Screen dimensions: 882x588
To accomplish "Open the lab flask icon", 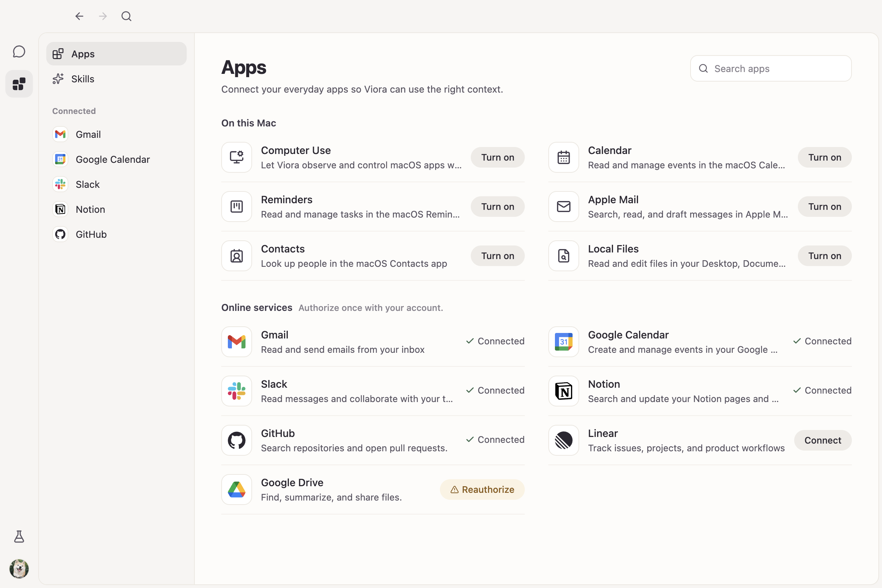I will pyautogui.click(x=19, y=537).
